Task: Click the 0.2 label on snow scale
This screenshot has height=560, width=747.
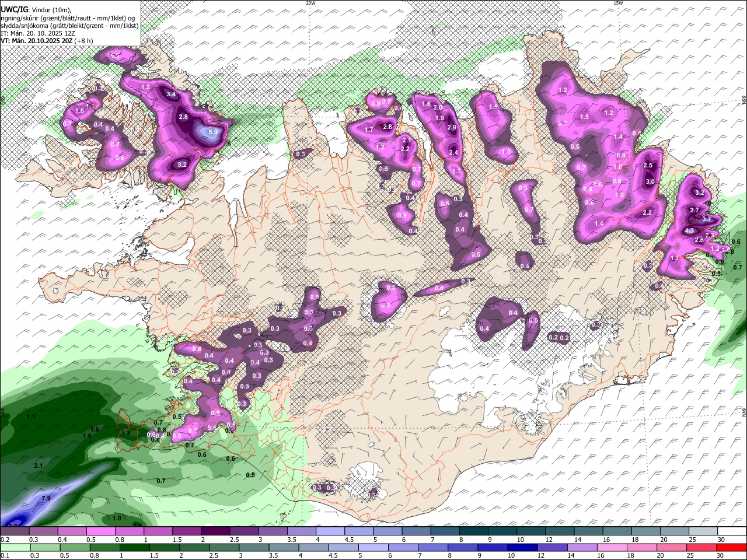Action: 5,540
